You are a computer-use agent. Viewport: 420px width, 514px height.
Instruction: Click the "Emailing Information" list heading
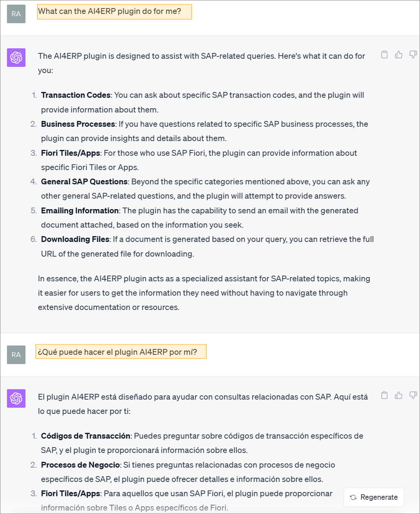pos(80,211)
